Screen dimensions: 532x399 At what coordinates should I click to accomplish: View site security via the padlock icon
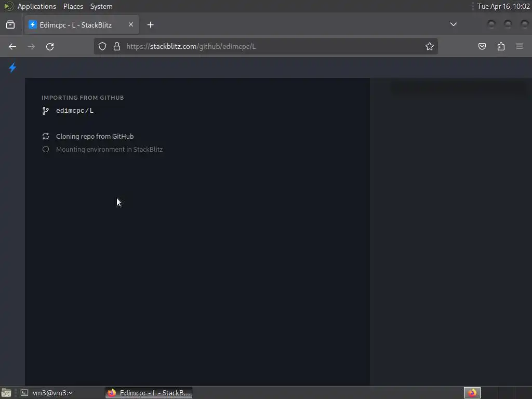point(117,46)
